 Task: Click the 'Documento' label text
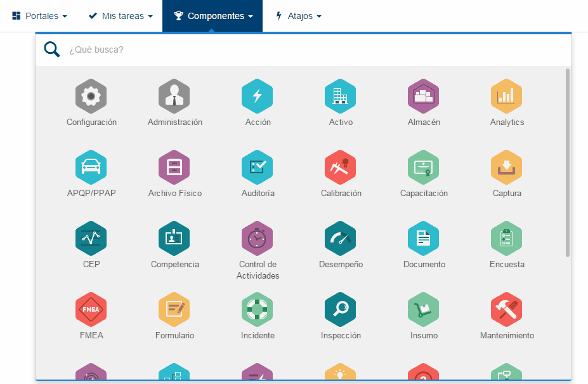click(x=424, y=264)
